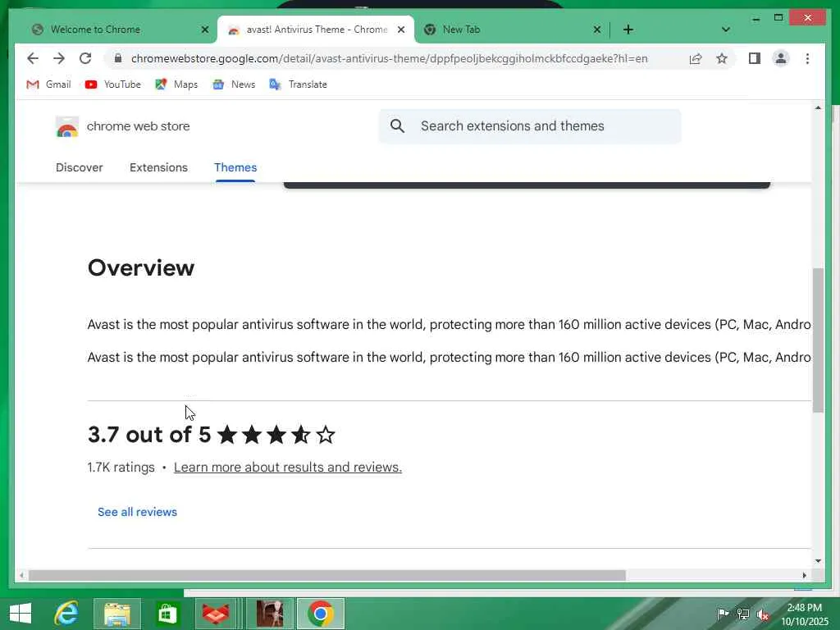Image resolution: width=840 pixels, height=630 pixels.
Task: Open the Extensions section
Action: coord(158,167)
